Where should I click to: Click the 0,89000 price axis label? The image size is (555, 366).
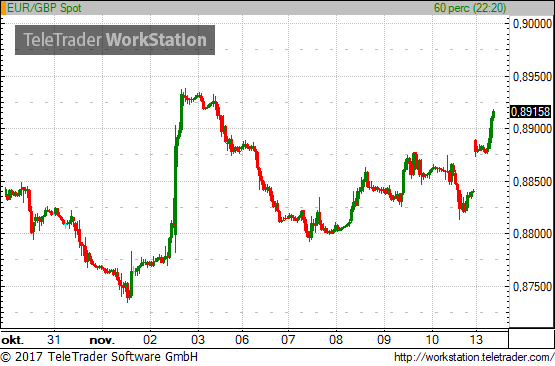point(532,129)
